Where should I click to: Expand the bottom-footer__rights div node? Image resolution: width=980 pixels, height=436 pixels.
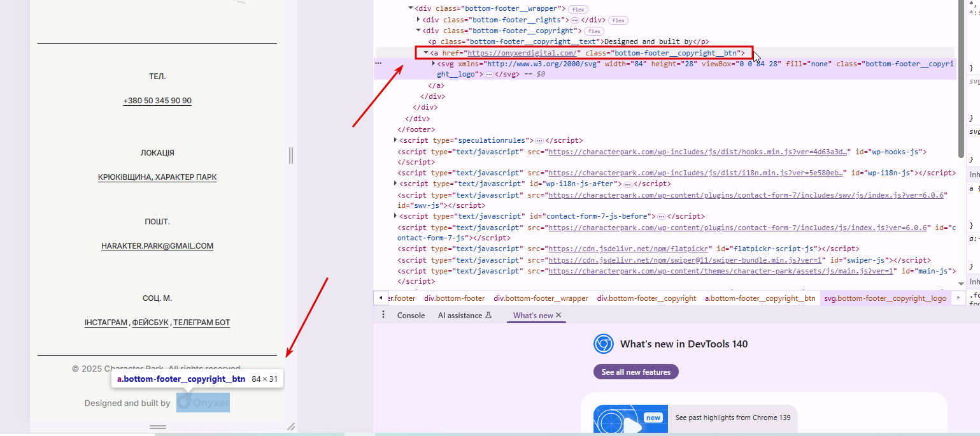pos(418,20)
